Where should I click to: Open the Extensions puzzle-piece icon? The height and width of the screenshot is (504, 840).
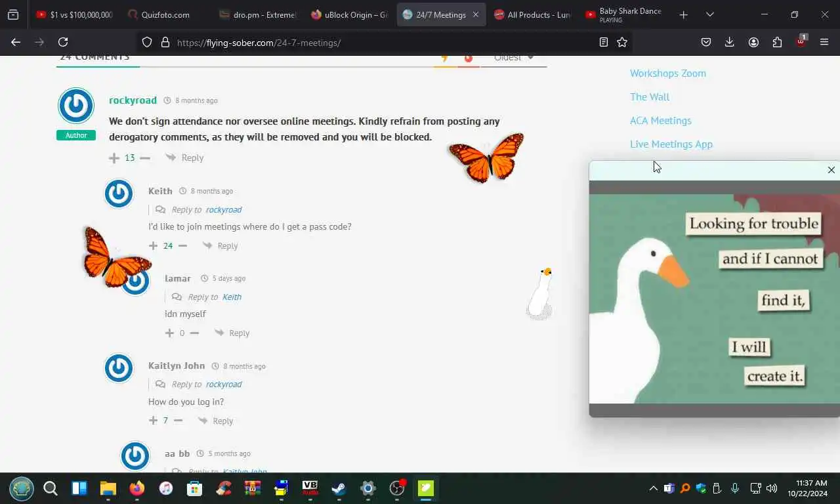(x=777, y=42)
